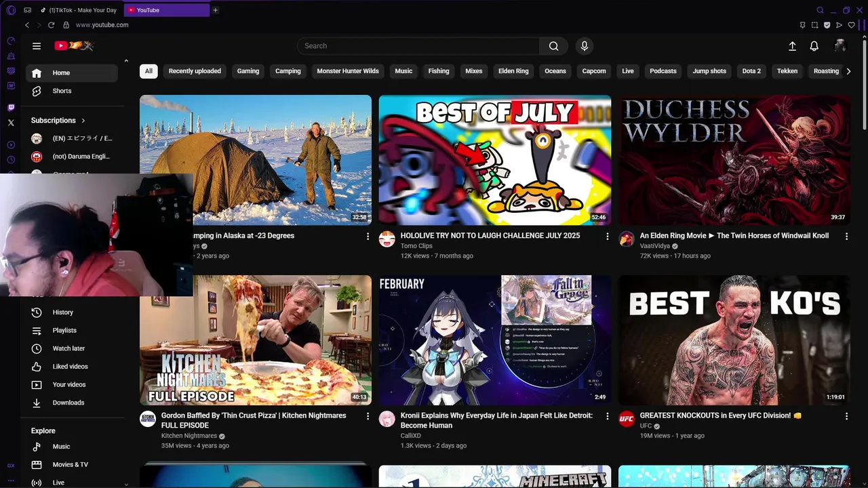Select the Recently uploaded filter chip

pyautogui.click(x=195, y=71)
